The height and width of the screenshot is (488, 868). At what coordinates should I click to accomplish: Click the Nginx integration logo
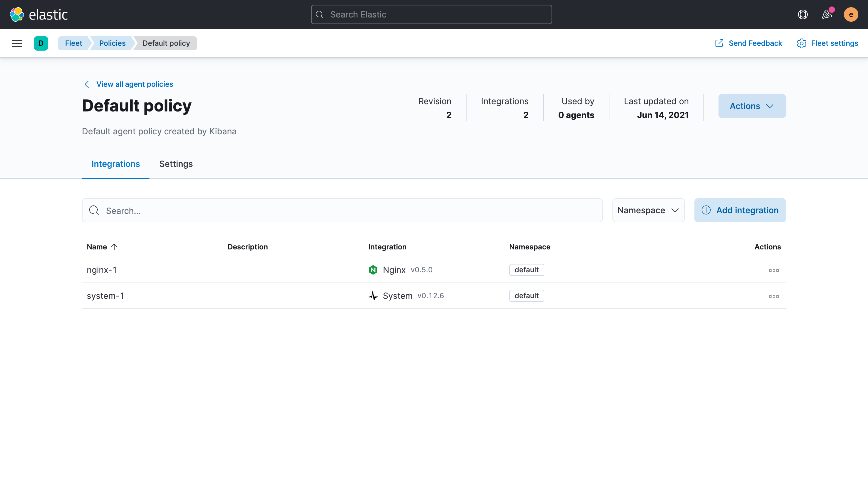pos(373,270)
